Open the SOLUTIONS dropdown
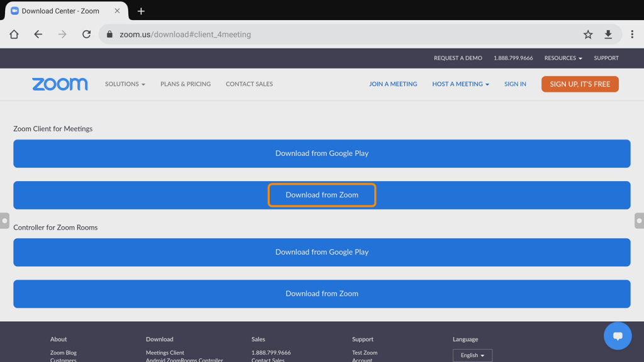 click(125, 84)
